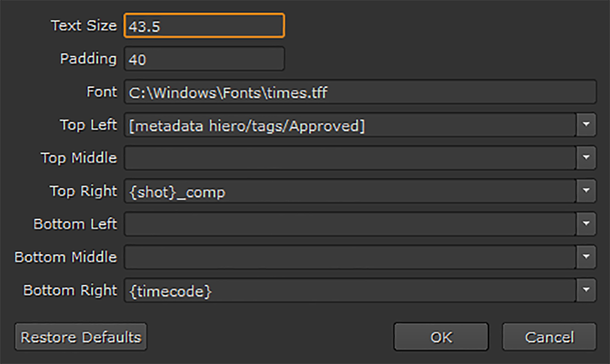Open the Top Right dropdown arrow

pos(586,191)
